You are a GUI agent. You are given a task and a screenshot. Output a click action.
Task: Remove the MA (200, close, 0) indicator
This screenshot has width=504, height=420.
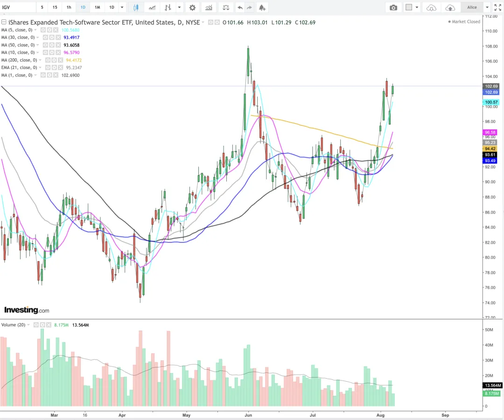(x=60, y=60)
